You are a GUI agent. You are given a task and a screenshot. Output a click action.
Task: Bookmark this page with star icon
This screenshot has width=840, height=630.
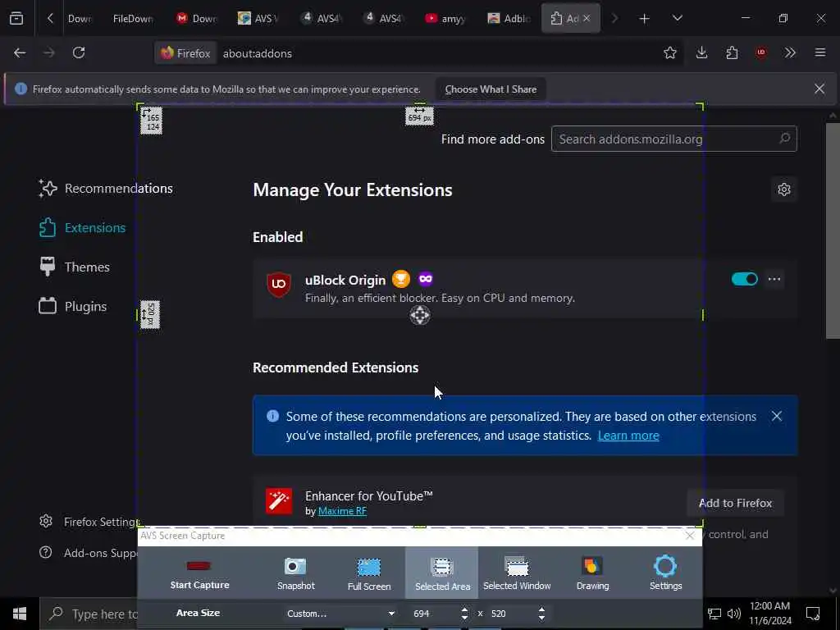(669, 52)
